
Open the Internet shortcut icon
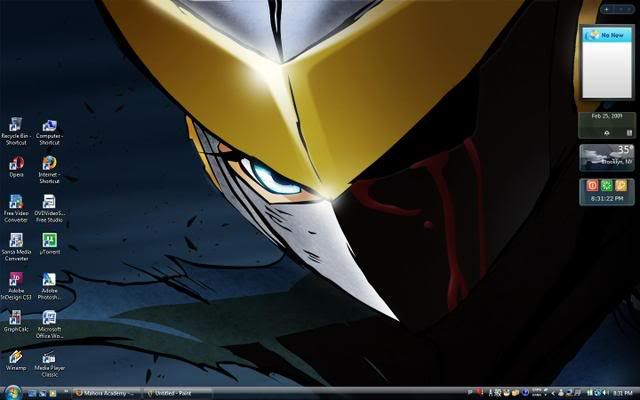coord(49,163)
